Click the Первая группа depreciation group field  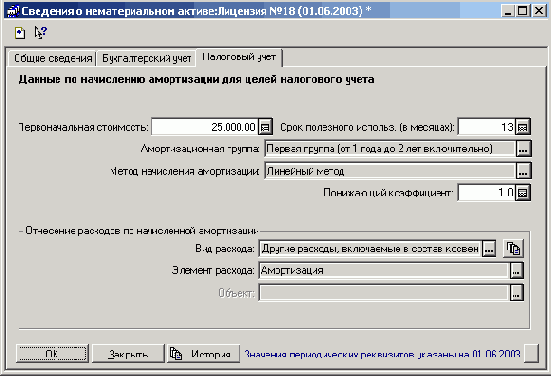tap(390, 149)
